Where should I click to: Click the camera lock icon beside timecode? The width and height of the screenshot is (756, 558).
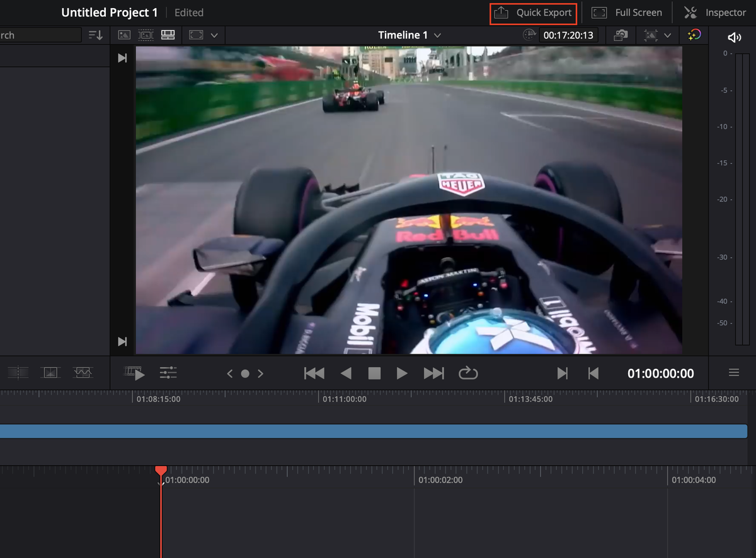(621, 35)
